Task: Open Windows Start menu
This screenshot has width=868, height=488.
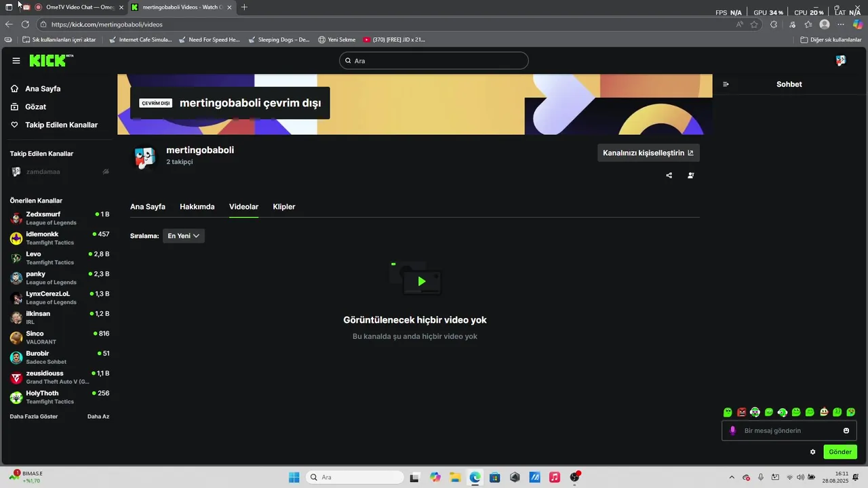Action: [x=294, y=477]
